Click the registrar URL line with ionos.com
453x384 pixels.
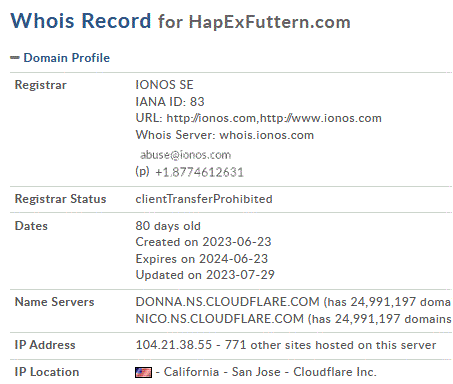(259, 118)
